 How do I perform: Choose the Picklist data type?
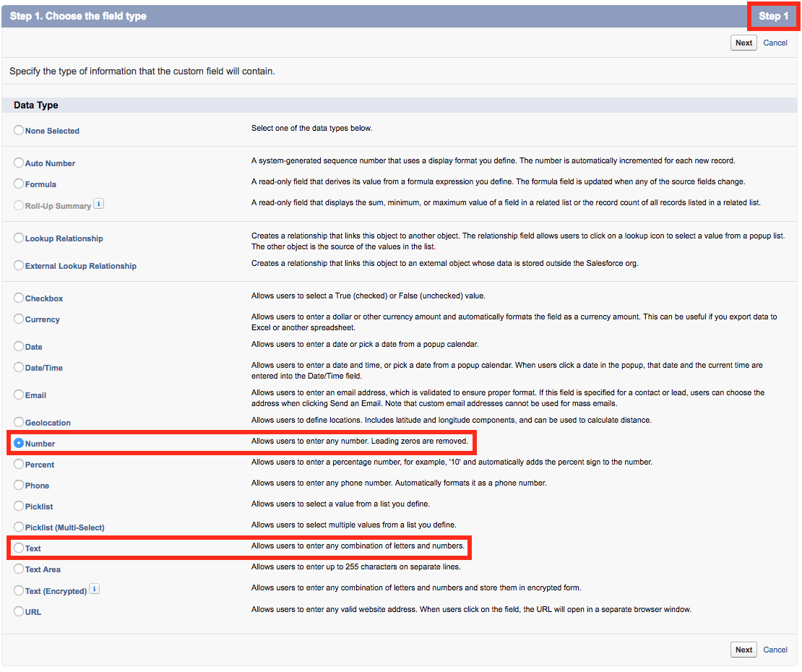point(19,506)
